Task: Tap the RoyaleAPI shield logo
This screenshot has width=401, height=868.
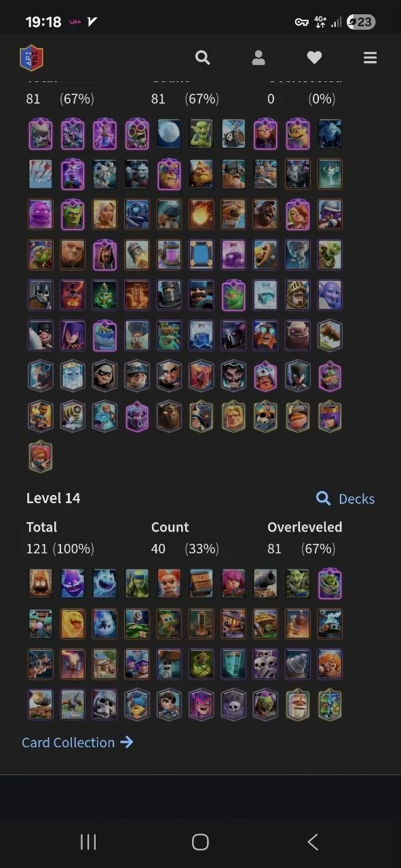Action: pos(31,58)
